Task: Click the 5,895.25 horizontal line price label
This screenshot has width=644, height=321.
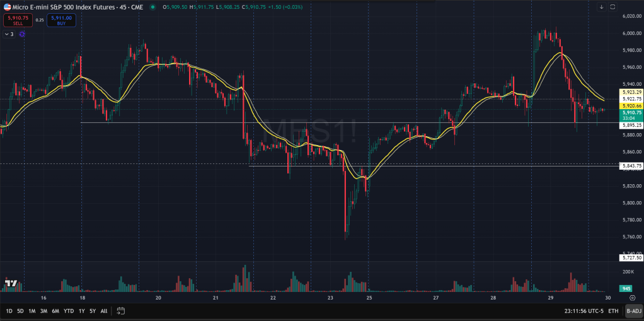Action: coord(631,125)
